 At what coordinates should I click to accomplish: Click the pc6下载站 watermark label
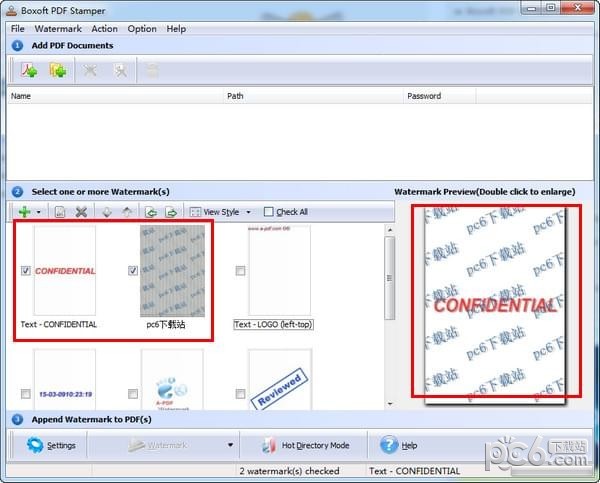tap(166, 325)
